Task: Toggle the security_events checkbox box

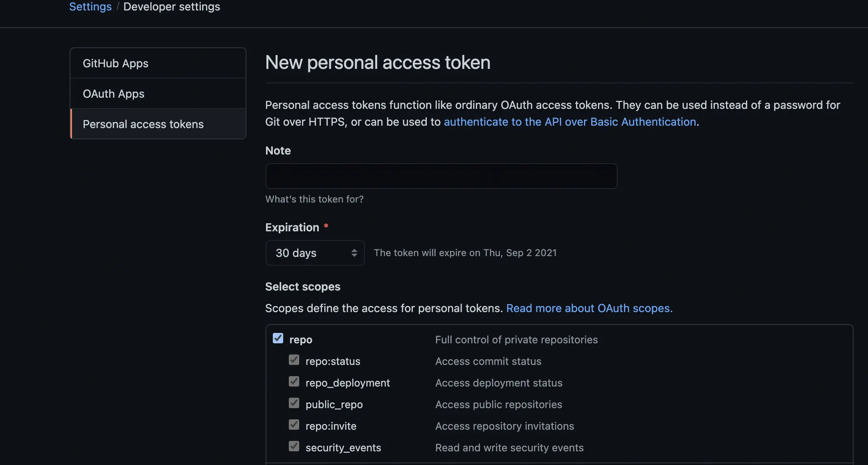Action: point(294,446)
